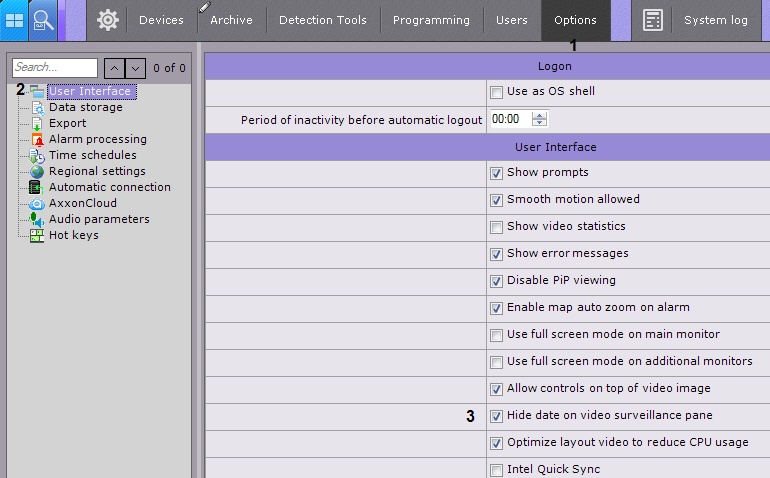
Task: Uncheck Hide date on video surveillance pane
Action: coord(497,416)
